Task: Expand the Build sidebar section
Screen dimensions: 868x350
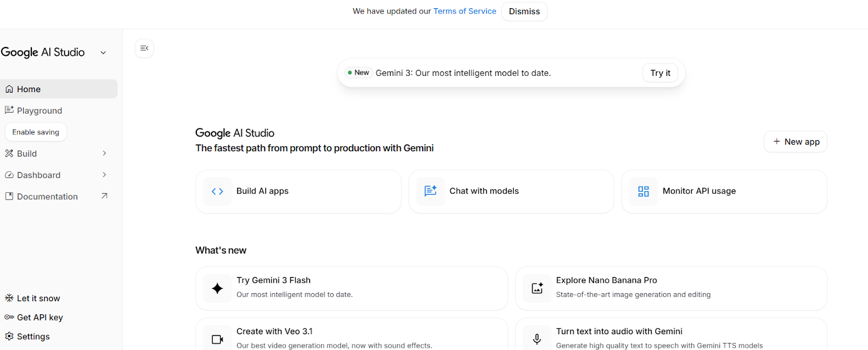Action: [x=104, y=153]
